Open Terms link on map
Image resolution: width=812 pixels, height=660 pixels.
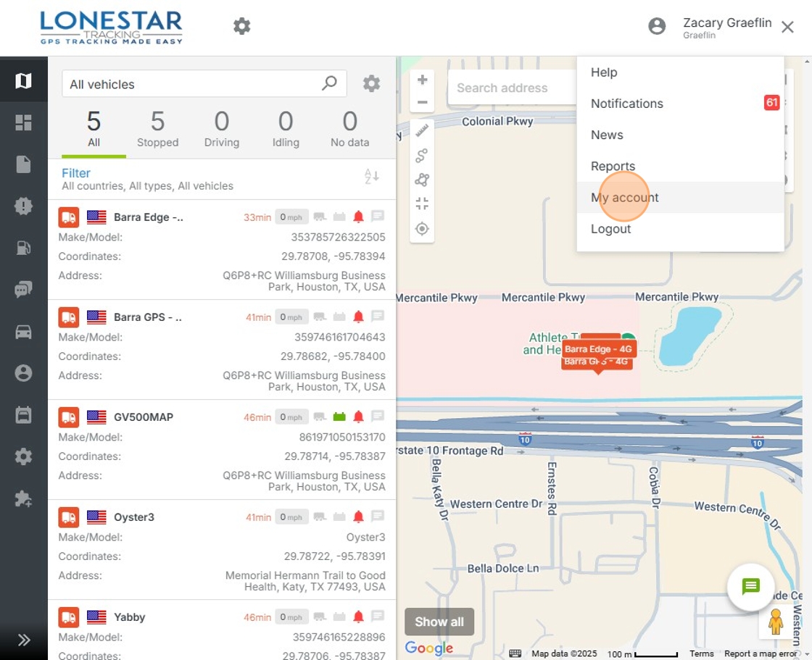[701, 653]
